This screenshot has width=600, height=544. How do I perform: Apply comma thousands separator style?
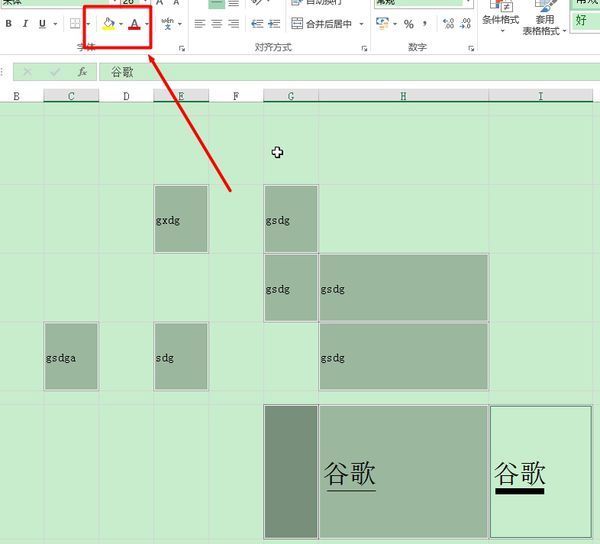point(425,24)
